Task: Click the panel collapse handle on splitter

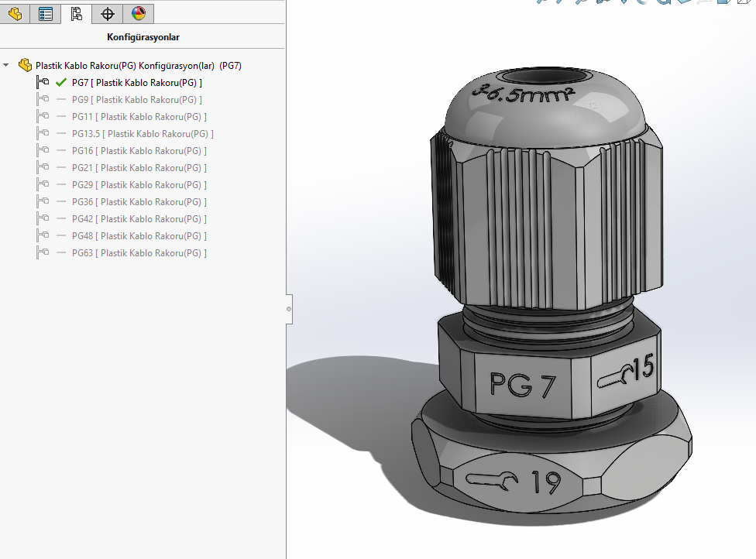Action: click(289, 309)
